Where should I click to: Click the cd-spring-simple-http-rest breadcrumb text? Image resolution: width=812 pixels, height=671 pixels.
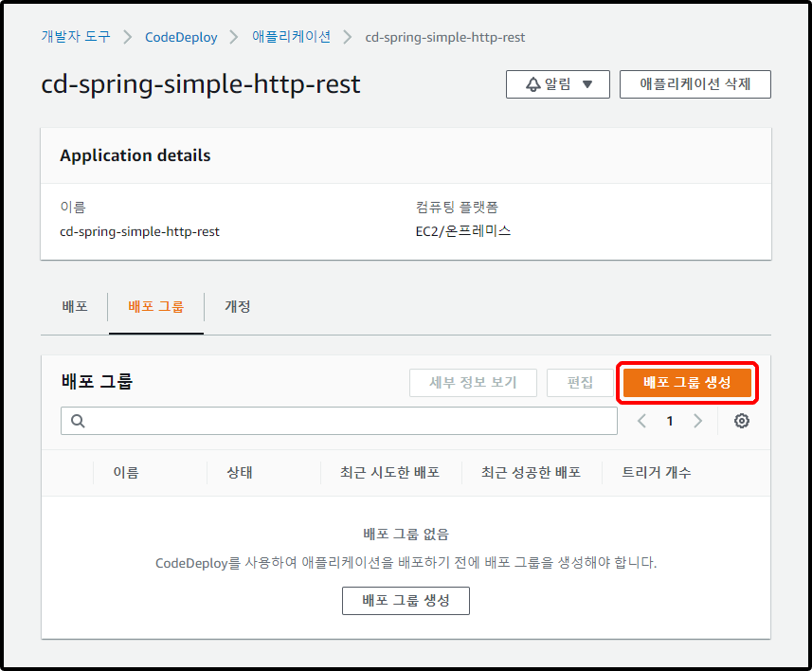(x=444, y=37)
